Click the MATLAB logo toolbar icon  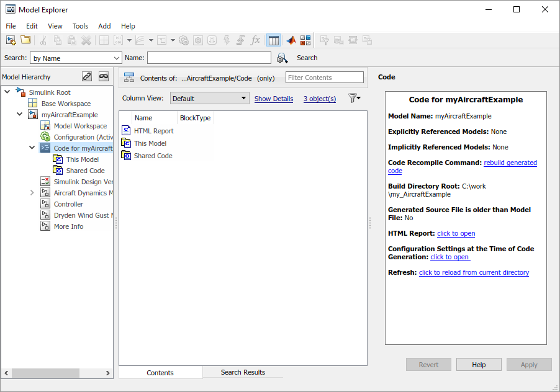tap(291, 40)
